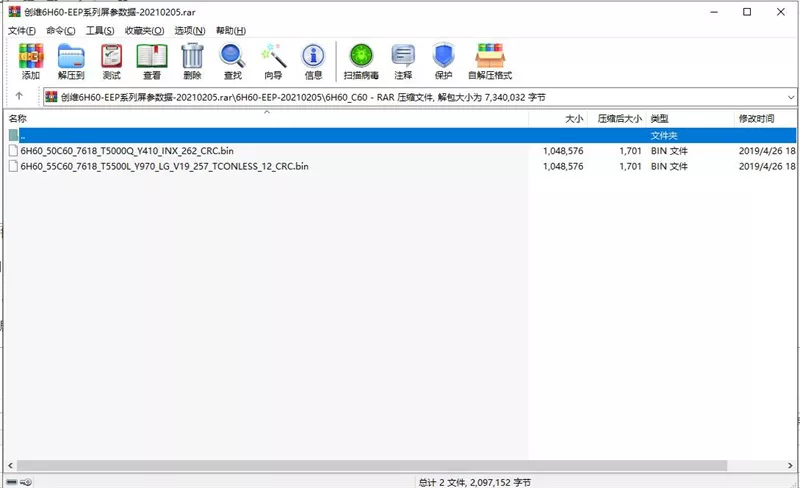Click packed size 1,701 of 6H60_50C60 row

pyautogui.click(x=630, y=151)
